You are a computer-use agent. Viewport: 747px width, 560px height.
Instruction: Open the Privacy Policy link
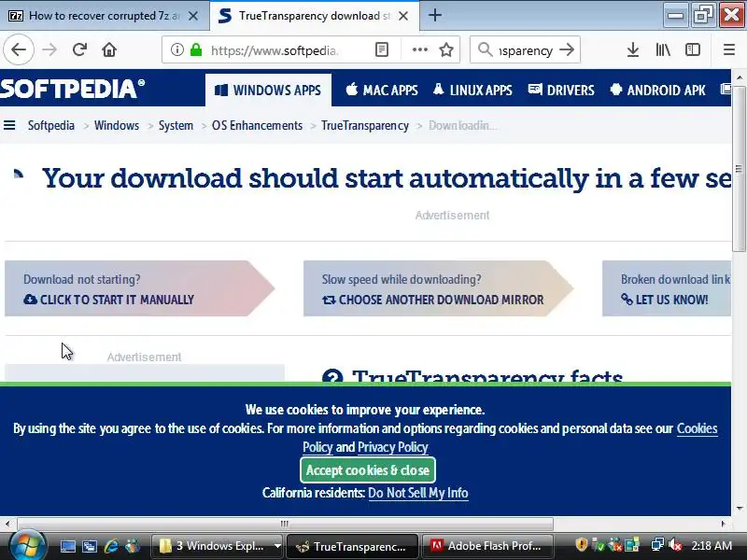(392, 447)
